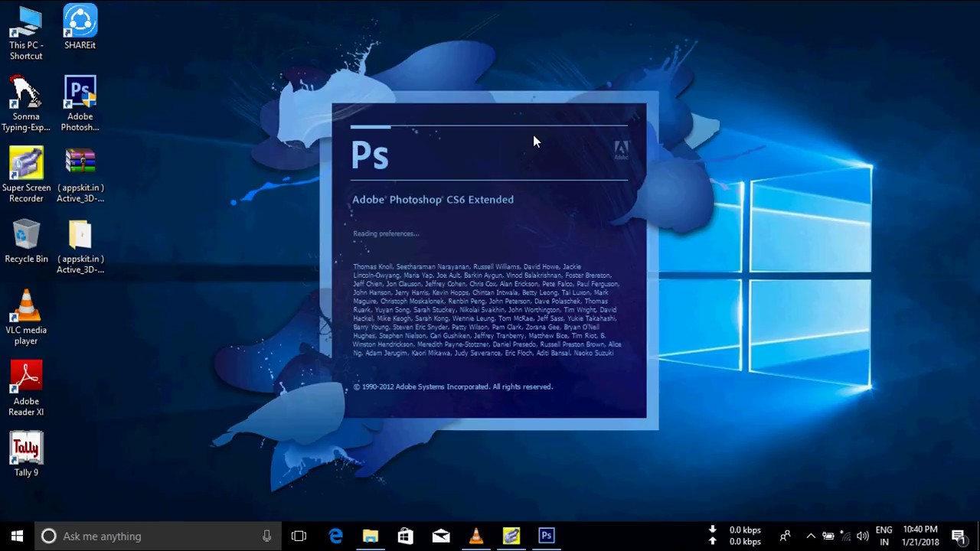Viewport: 980px width, 551px height.
Task: Open the Action Center notifications icon
Action: [958, 536]
